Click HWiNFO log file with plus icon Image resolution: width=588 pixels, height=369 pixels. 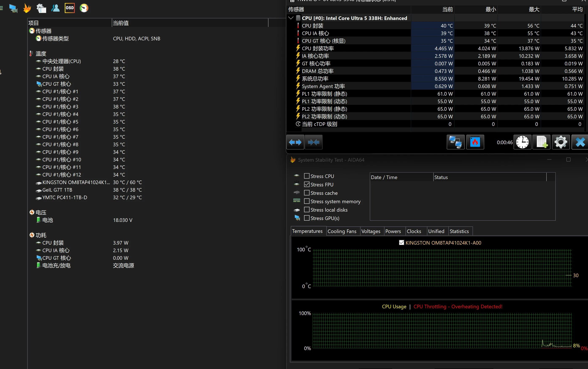tap(541, 142)
